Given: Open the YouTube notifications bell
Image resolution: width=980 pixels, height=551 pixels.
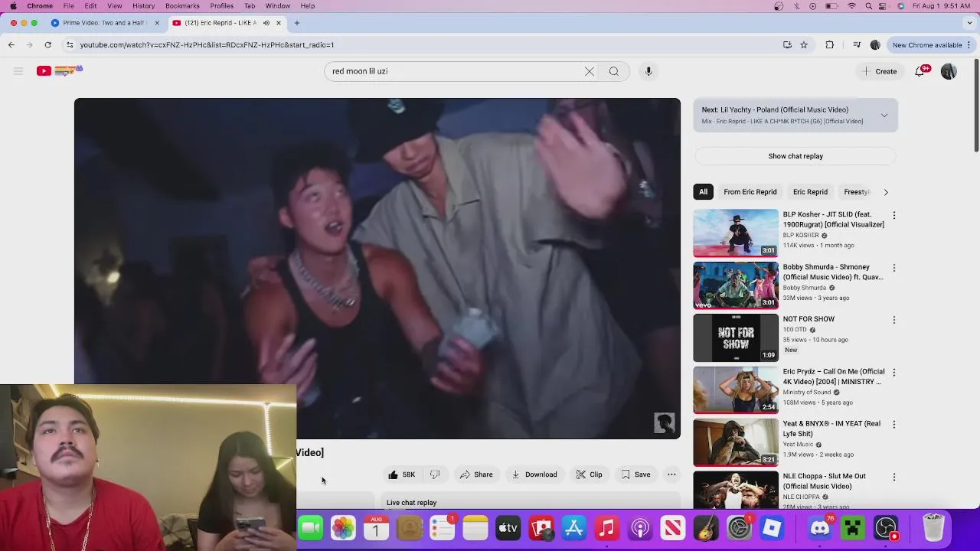Looking at the screenshot, I should coord(921,71).
